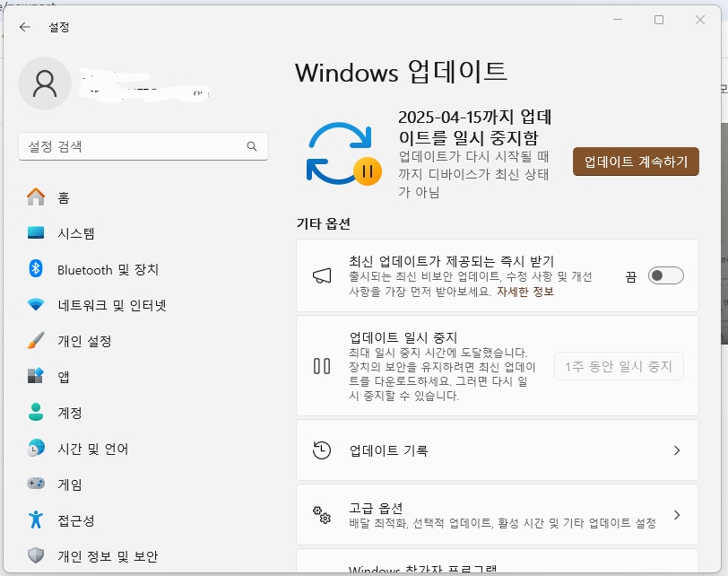
Task: Click the pause bars icon
Action: pyautogui.click(x=322, y=366)
